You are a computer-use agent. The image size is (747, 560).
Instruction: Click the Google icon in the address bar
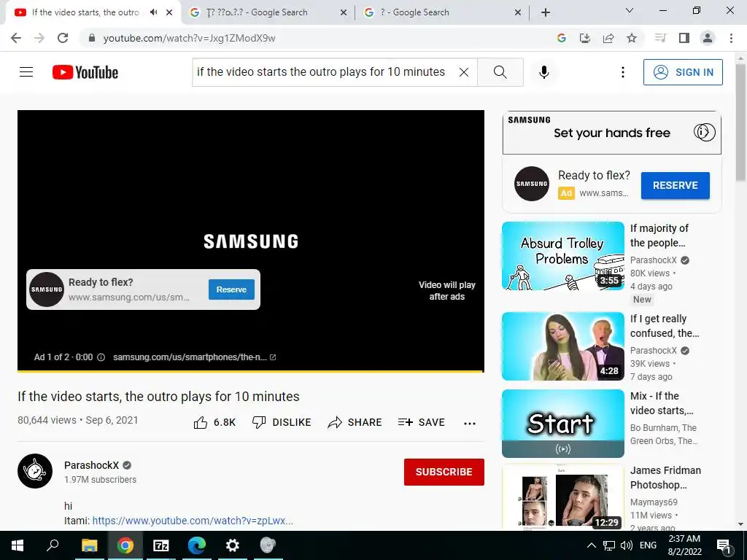click(x=562, y=38)
